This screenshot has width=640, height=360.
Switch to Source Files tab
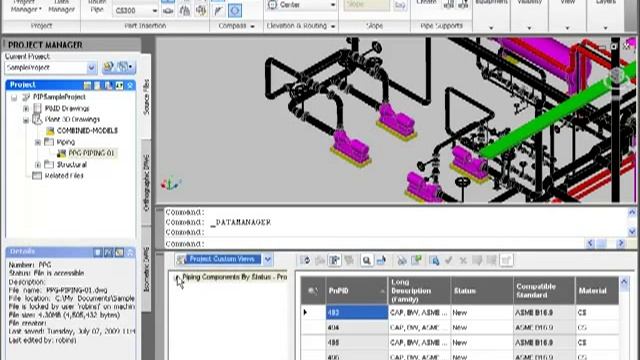(147, 97)
